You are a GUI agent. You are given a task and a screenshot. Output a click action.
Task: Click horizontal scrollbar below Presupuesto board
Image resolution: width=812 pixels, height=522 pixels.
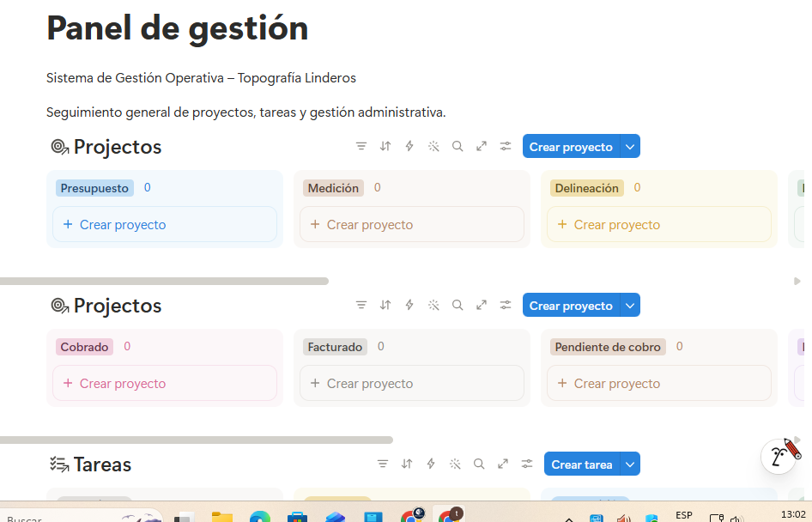pos(164,282)
